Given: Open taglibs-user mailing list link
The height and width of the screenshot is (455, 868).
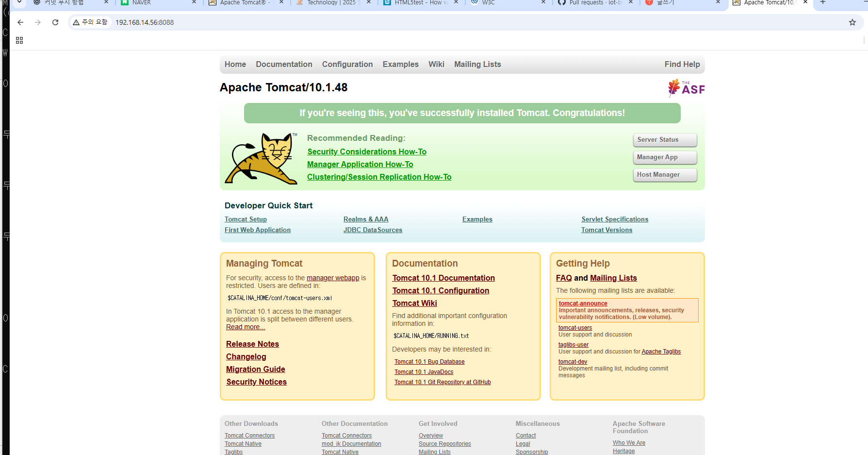Looking at the screenshot, I should pyautogui.click(x=573, y=345).
